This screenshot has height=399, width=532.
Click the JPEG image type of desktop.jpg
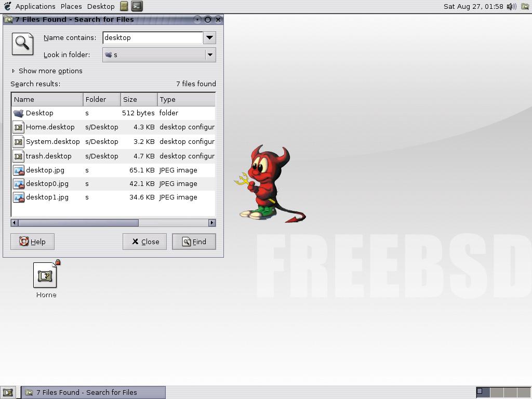point(178,170)
